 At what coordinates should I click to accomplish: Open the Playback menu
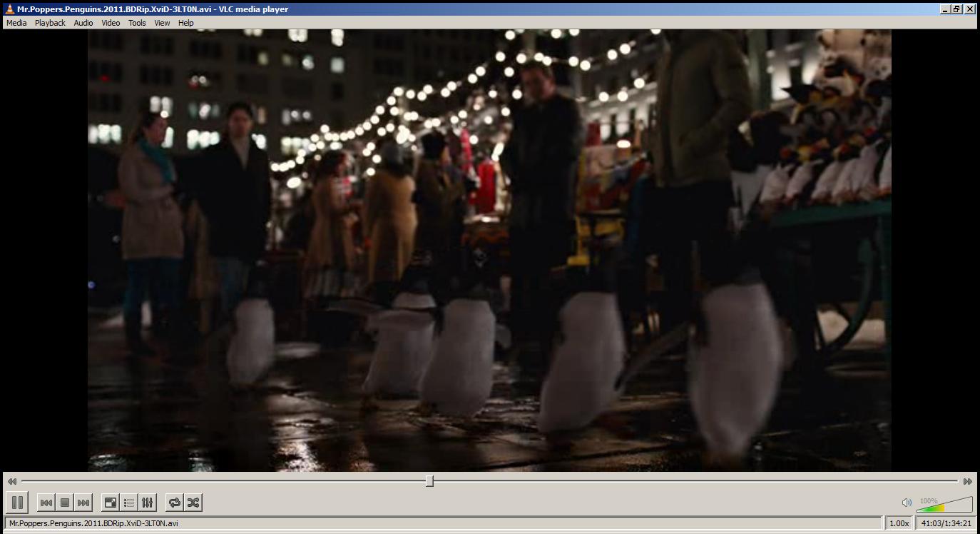[x=50, y=23]
